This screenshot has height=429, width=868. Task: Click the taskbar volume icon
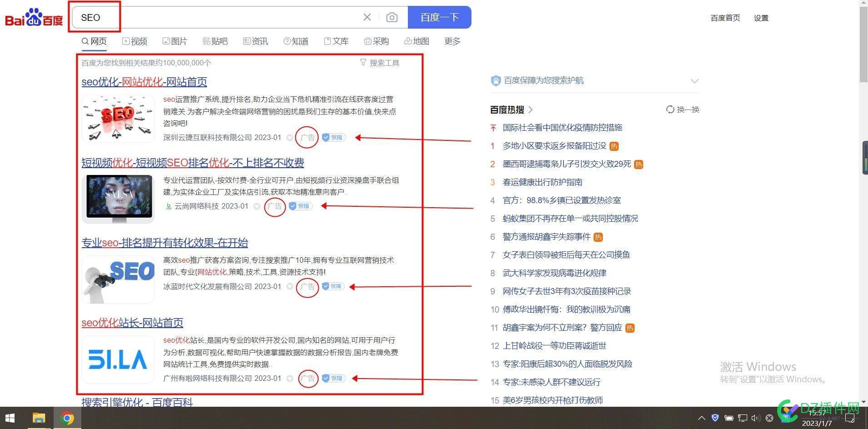click(755, 418)
